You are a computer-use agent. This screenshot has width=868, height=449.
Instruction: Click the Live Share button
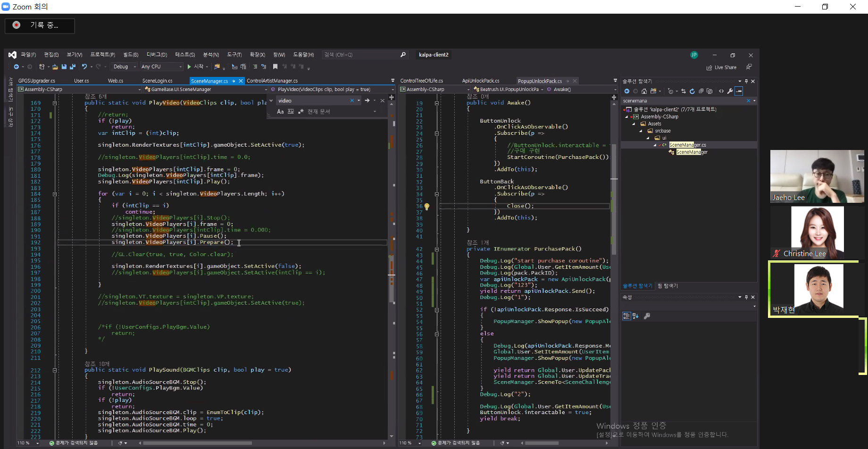click(x=721, y=67)
